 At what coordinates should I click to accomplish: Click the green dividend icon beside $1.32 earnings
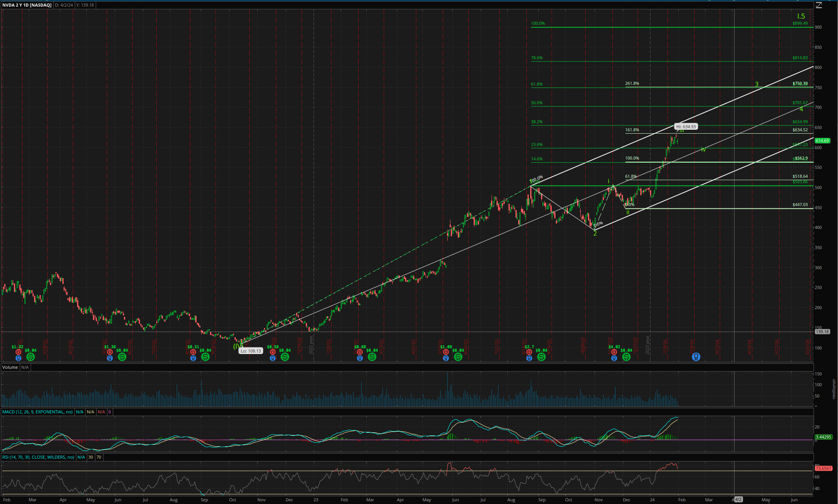(x=31, y=357)
